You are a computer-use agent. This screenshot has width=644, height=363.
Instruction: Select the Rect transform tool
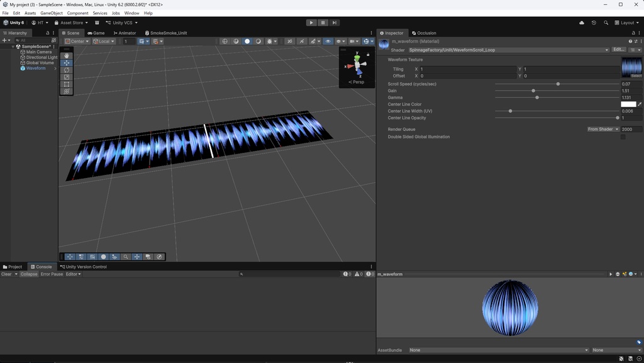coord(66,84)
